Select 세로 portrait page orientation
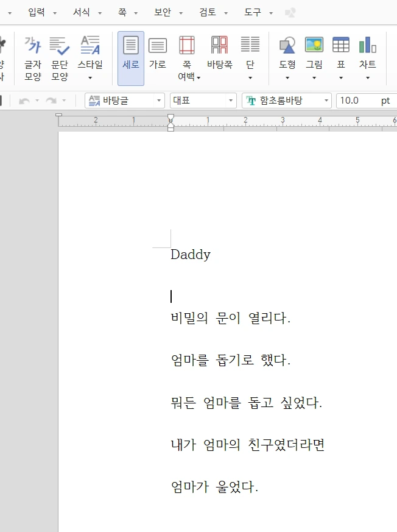397x532 pixels. click(131, 59)
